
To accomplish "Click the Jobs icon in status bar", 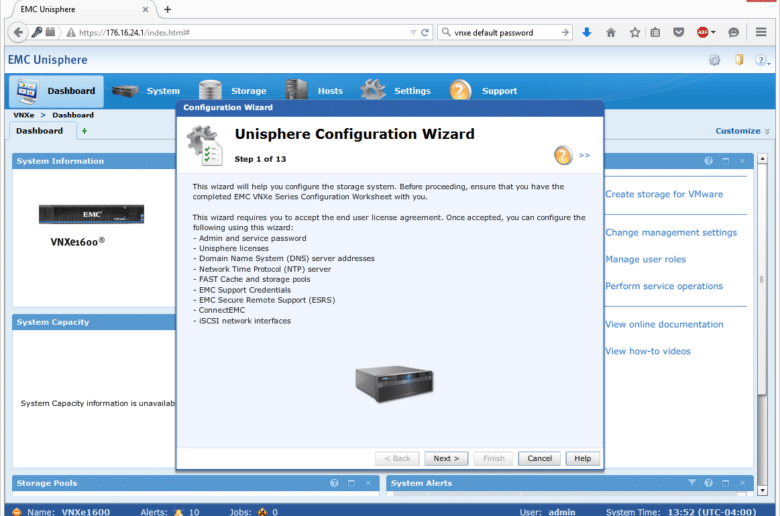I will pos(263,512).
